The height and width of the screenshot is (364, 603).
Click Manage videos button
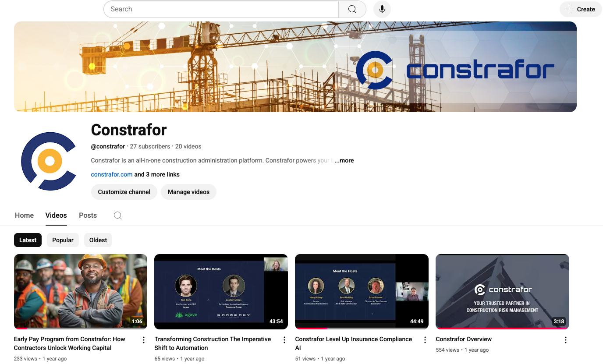point(188,192)
